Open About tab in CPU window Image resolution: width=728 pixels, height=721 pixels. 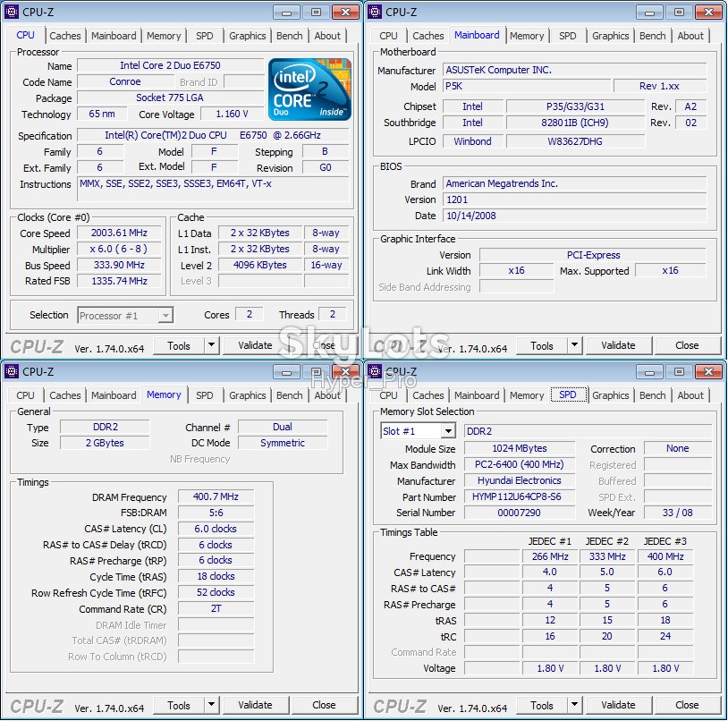(x=327, y=36)
